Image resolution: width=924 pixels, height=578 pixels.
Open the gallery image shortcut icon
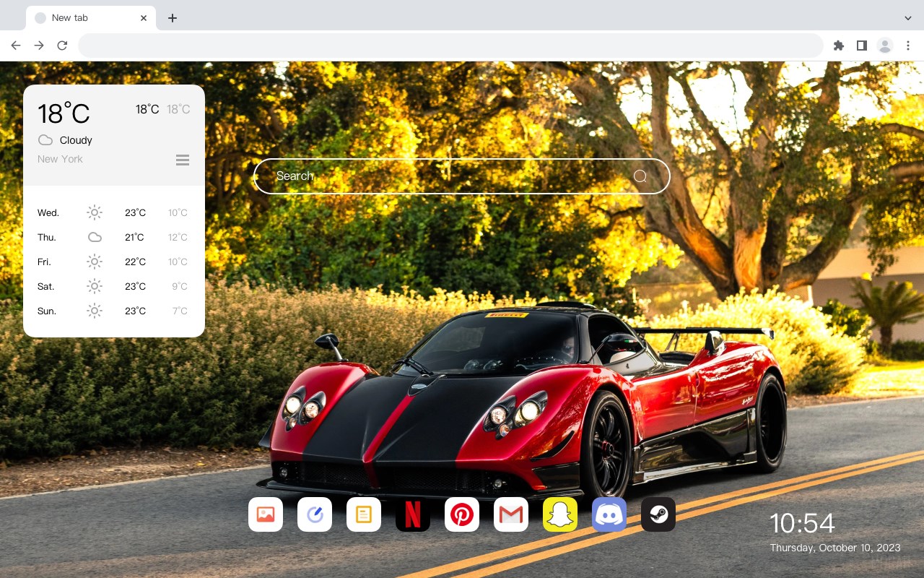(266, 514)
